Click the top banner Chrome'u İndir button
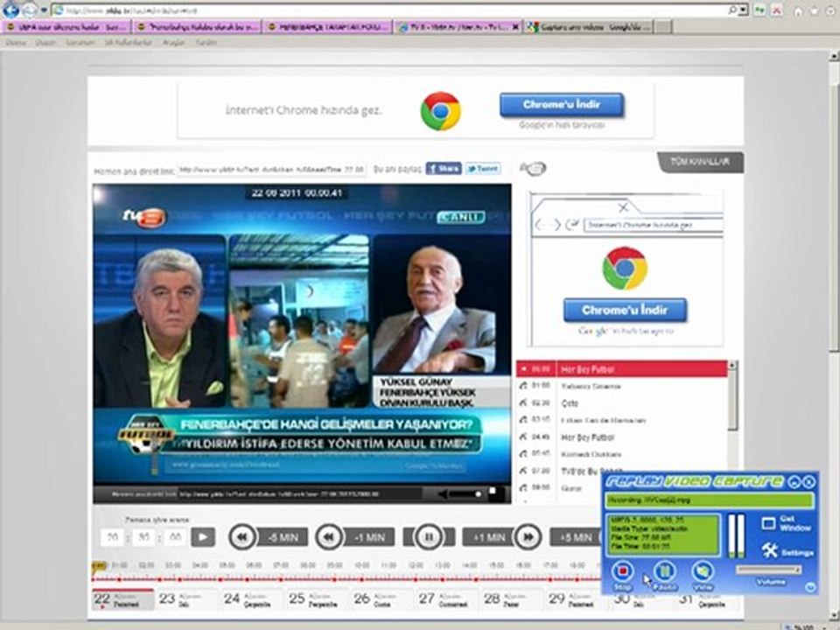 tap(562, 104)
